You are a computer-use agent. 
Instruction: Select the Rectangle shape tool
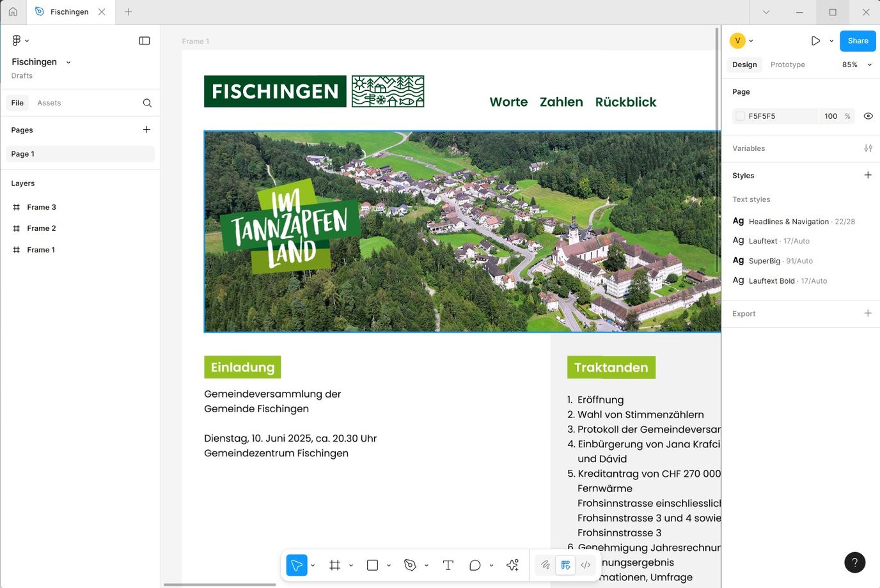click(372, 565)
